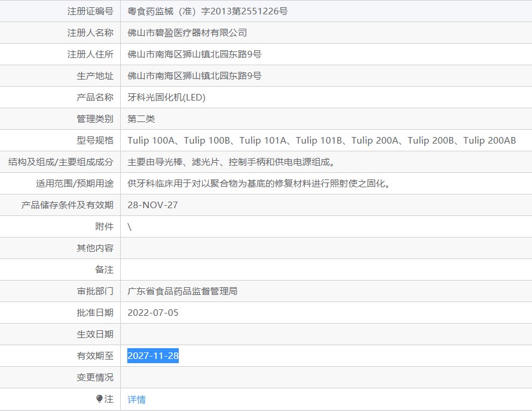Click the approval date 2022-07-05
Viewport: 532px width, 411px height.
pos(153,313)
